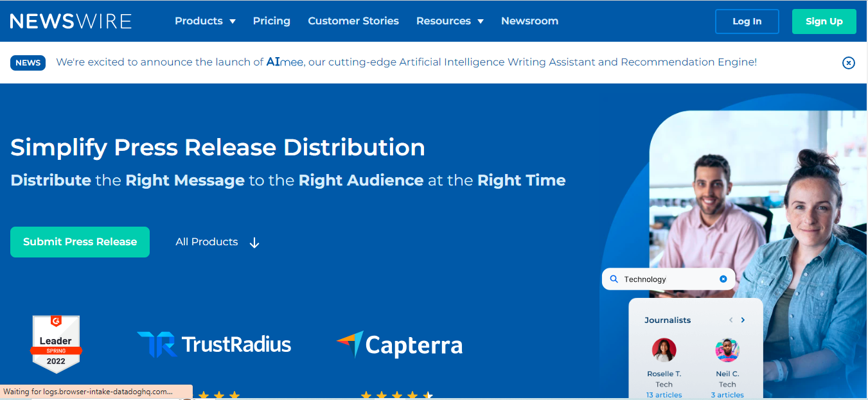Visit the Newsroom page
This screenshot has width=868, height=400.
pos(529,21)
